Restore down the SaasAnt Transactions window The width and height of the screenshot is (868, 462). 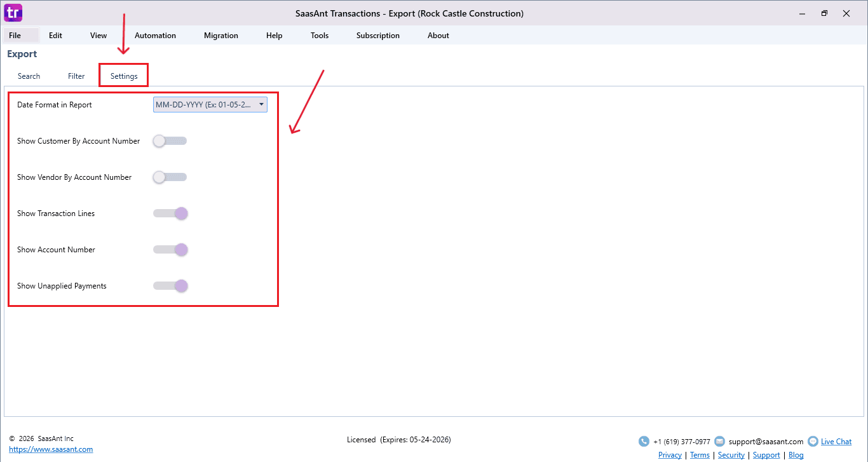pyautogui.click(x=824, y=13)
